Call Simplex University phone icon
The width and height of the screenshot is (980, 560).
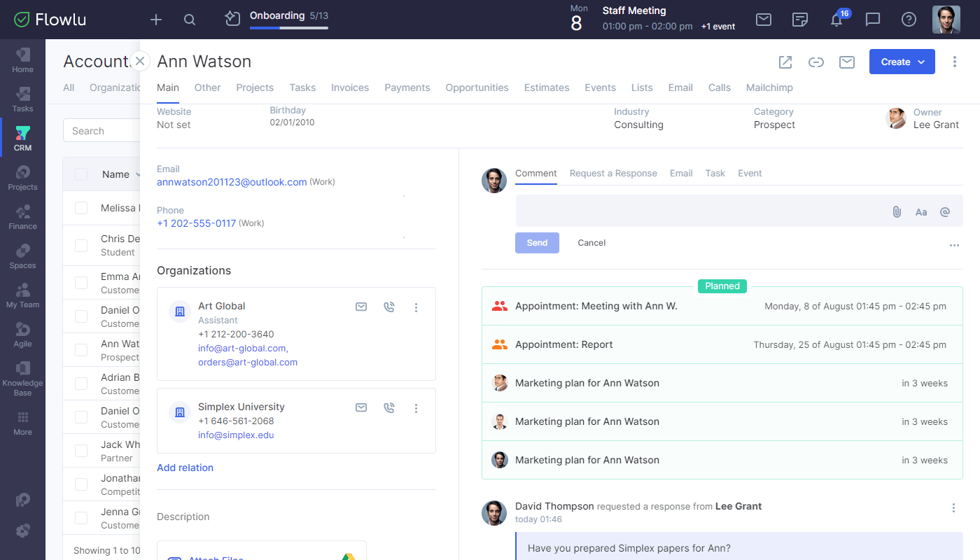389,407
